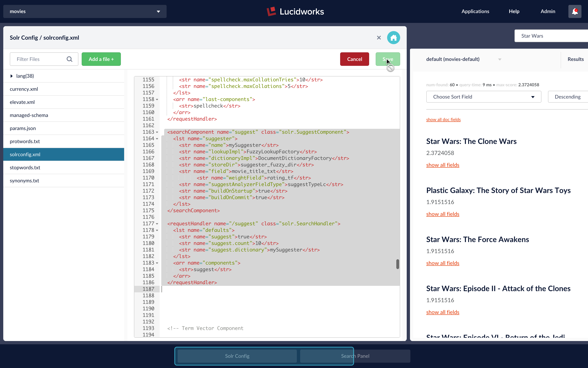Click the search magnifier in Filter Files
This screenshot has height=368, width=588.
click(x=69, y=59)
